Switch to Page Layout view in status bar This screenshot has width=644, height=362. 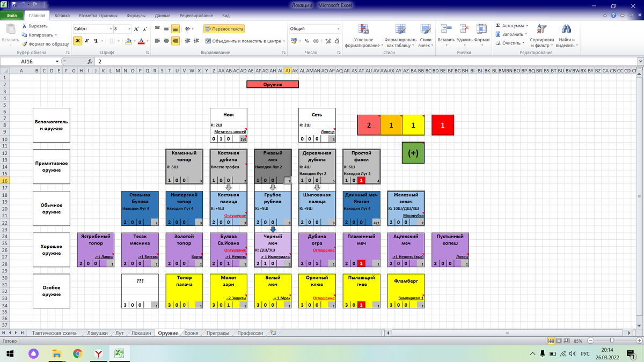(559, 341)
